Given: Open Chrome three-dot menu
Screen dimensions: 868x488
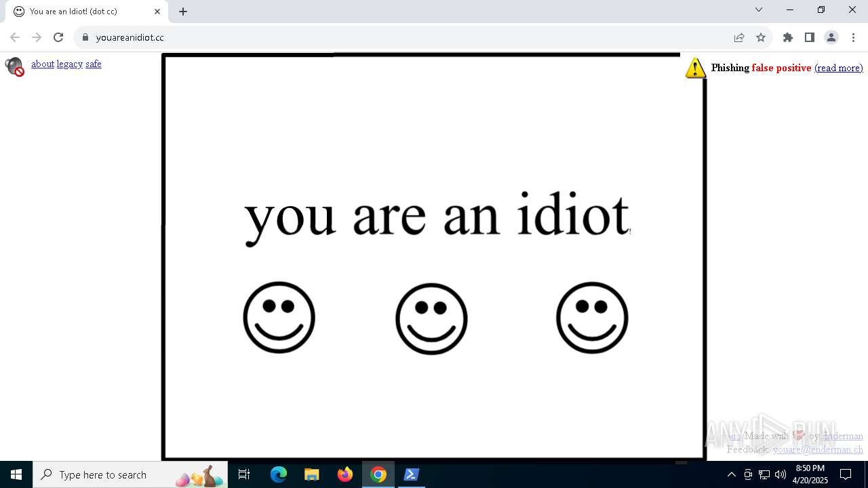Looking at the screenshot, I should [x=853, y=37].
